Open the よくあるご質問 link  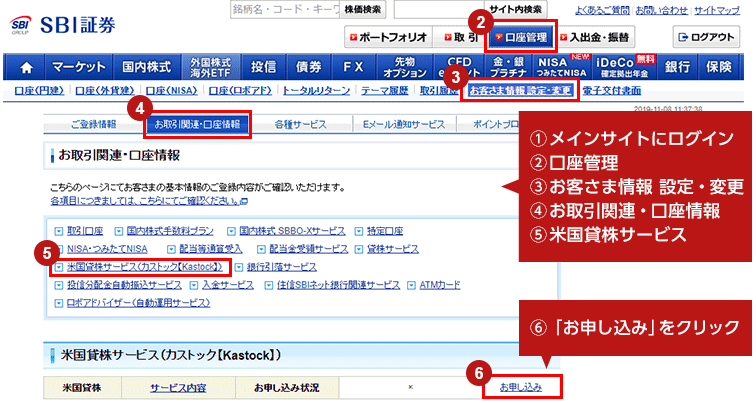602,10
